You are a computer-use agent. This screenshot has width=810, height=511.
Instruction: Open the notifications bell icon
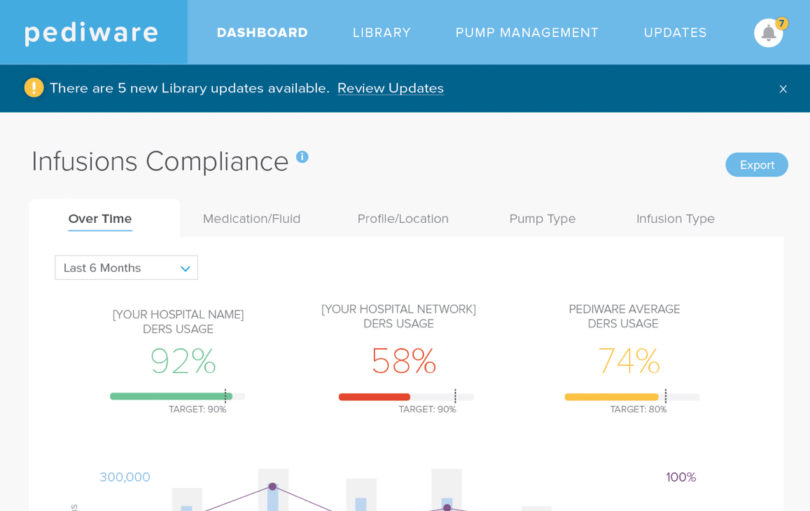tap(768, 33)
